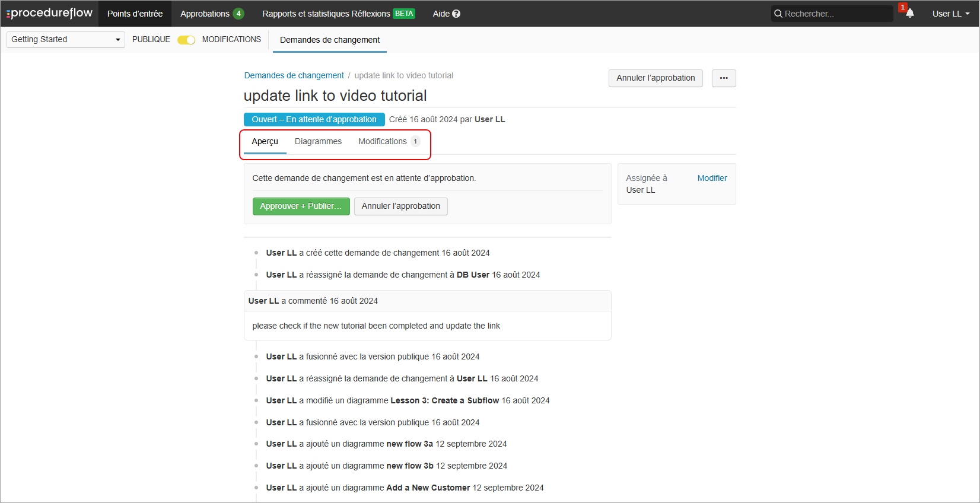The image size is (980, 503).
Task: Open the notifications bell icon
Action: click(x=910, y=13)
